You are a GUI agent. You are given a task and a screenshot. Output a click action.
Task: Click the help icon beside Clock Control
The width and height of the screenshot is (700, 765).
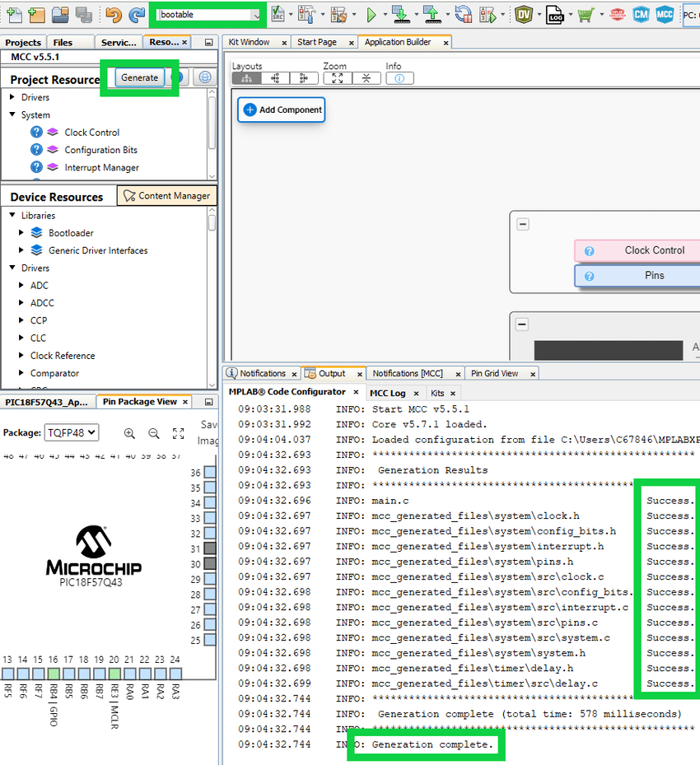[x=36, y=132]
